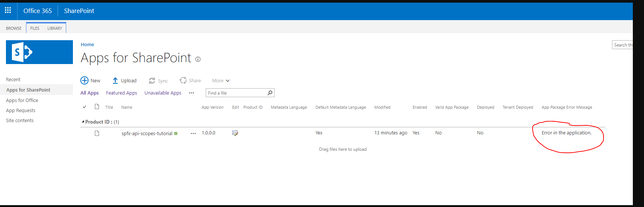Click the Share icon
Screen dimensions: 644x207
pyautogui.click(x=183, y=80)
